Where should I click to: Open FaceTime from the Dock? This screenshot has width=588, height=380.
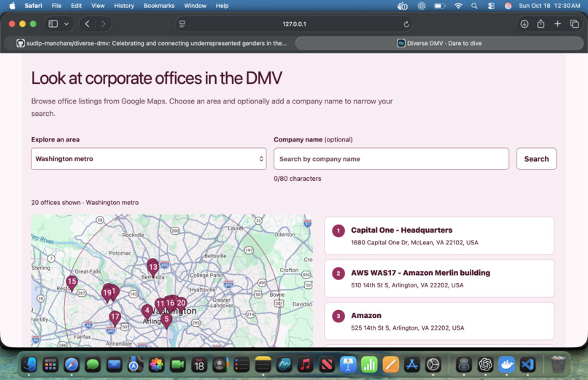pos(178,364)
